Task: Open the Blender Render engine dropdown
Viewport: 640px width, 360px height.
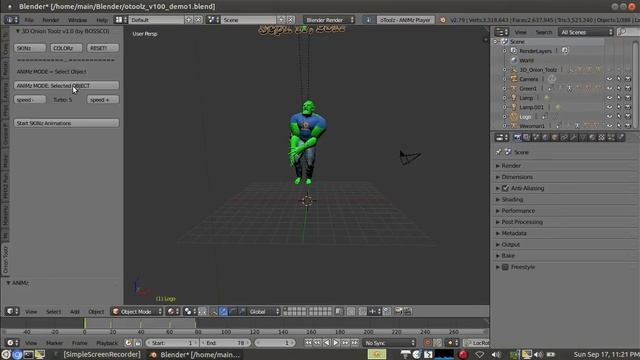Action: click(329, 20)
